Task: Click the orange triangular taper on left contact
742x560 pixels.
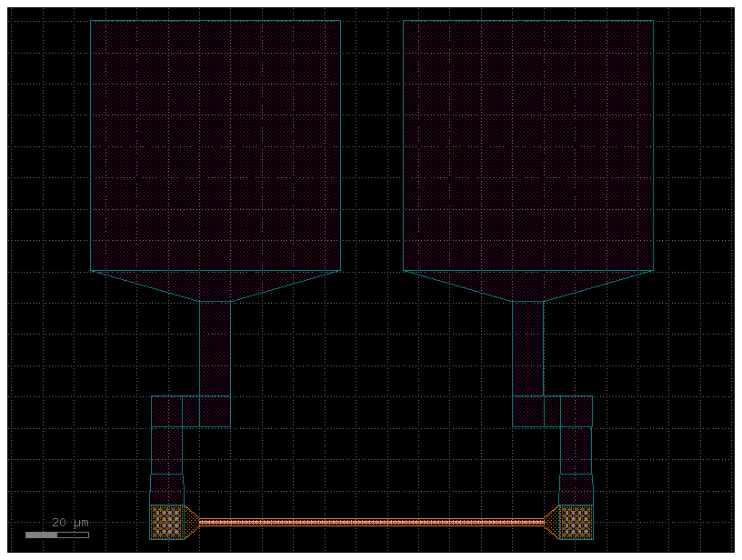Action: (191, 522)
